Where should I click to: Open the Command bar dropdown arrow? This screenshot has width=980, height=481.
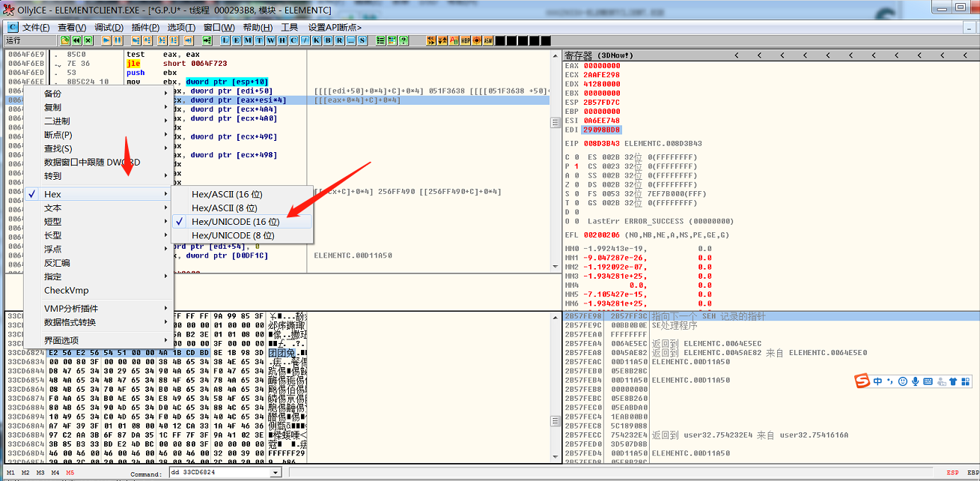276,473
